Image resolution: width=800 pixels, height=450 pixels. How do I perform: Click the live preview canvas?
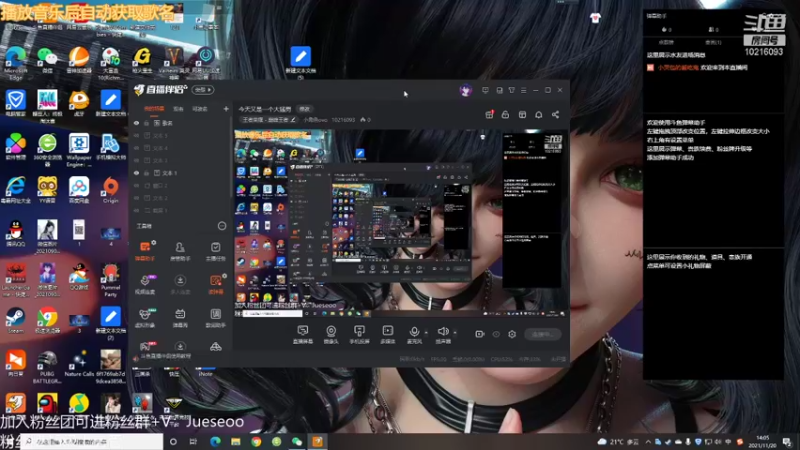point(401,223)
